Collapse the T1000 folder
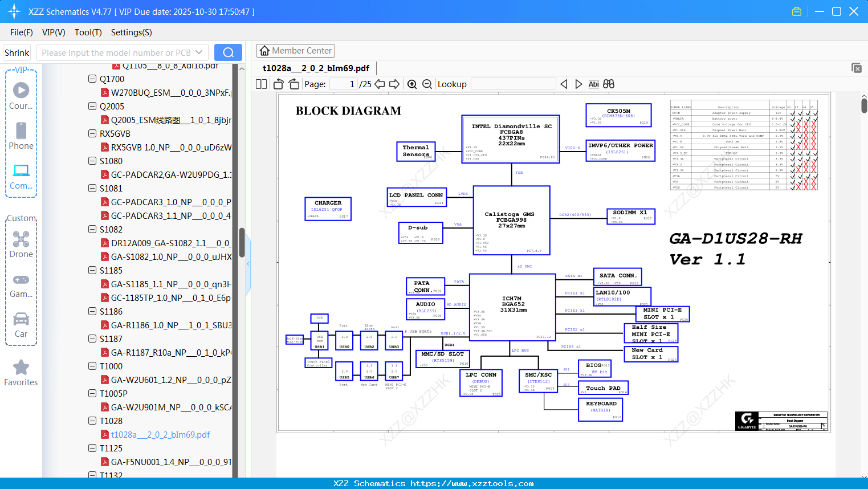868x489 pixels. pyautogui.click(x=92, y=366)
